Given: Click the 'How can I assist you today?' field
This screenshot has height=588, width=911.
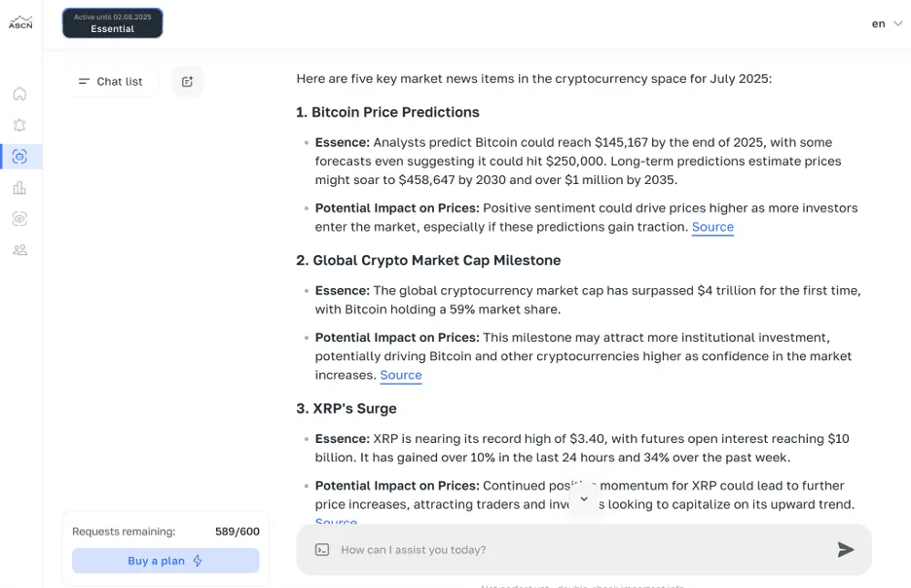Looking at the screenshot, I should click(x=574, y=550).
